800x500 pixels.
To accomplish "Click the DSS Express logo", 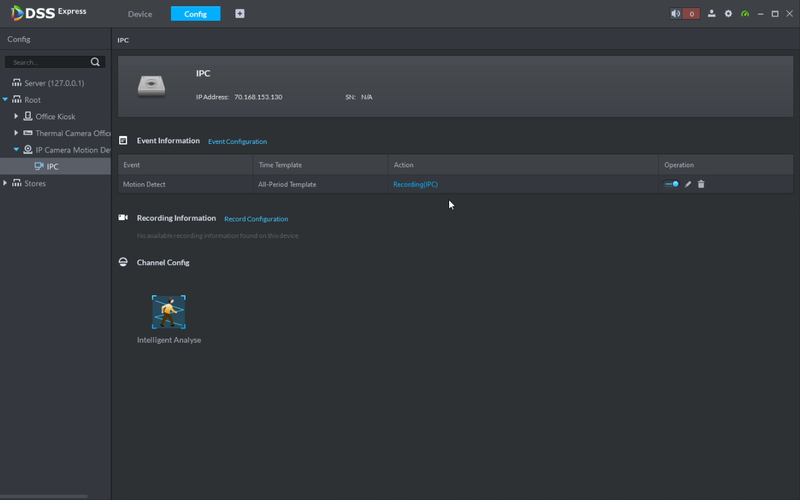I will click(48, 13).
